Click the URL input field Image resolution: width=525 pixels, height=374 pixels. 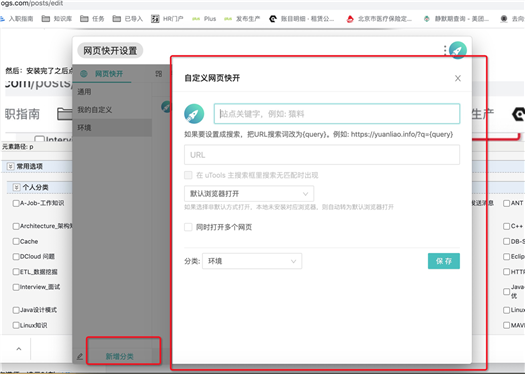pyautogui.click(x=322, y=155)
